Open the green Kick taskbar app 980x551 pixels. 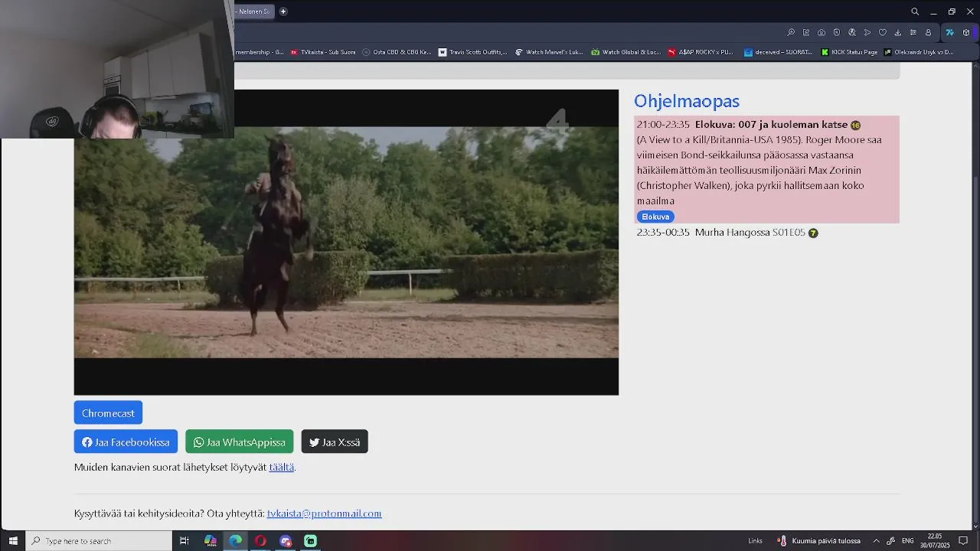click(x=310, y=541)
